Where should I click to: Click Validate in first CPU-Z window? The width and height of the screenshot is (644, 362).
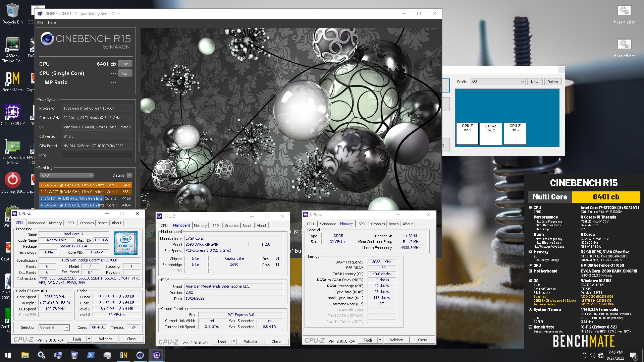click(x=105, y=339)
